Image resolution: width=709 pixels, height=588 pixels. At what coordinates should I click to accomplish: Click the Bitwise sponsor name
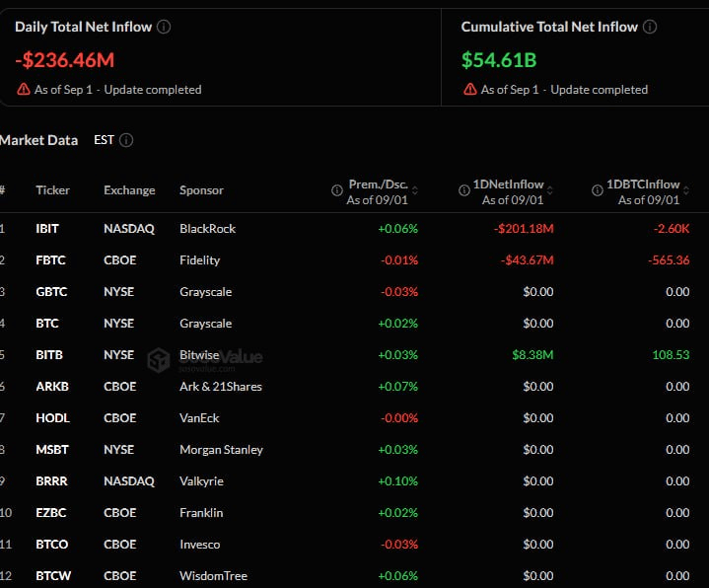tap(199, 355)
